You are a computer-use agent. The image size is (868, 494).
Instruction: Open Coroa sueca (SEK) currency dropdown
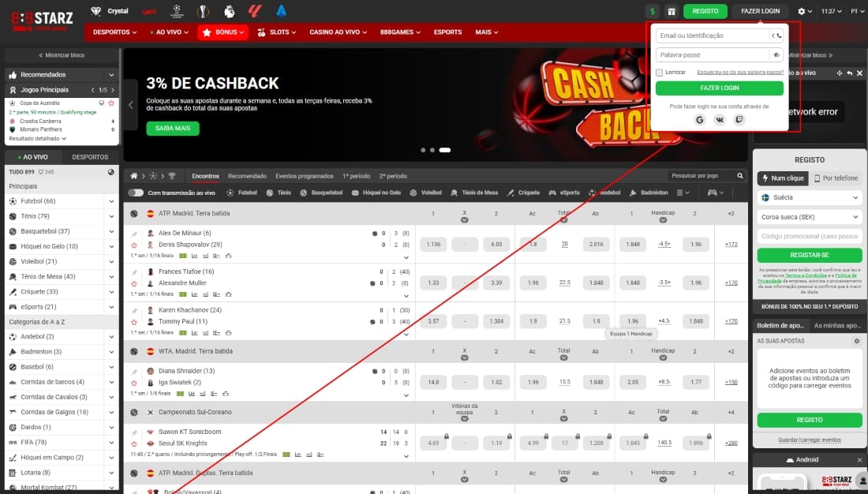(x=810, y=216)
